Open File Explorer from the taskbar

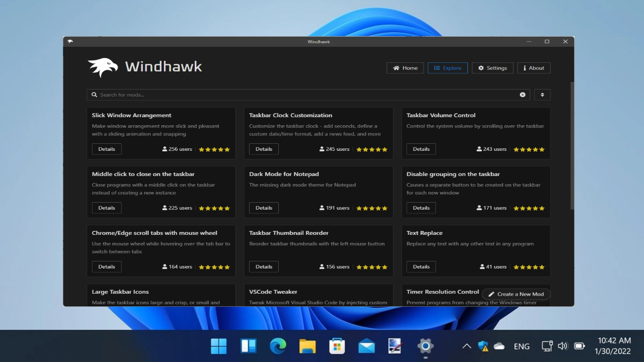pos(307,346)
